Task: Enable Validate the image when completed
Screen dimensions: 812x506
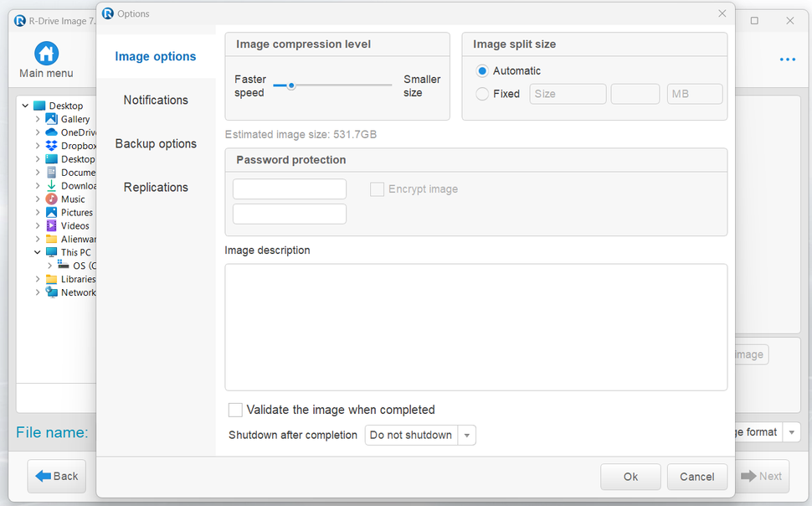Action: [236, 410]
